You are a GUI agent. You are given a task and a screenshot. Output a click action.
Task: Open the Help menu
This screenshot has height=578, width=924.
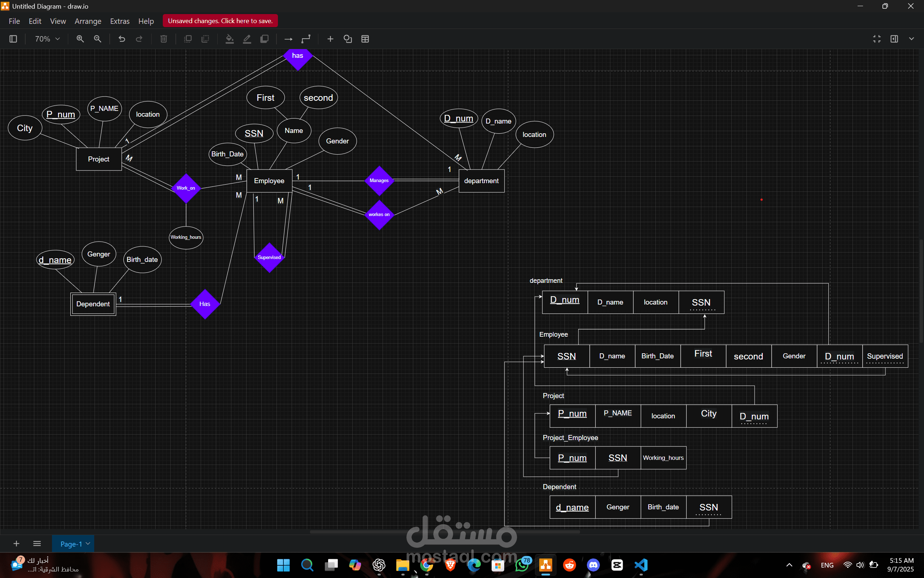pos(146,21)
